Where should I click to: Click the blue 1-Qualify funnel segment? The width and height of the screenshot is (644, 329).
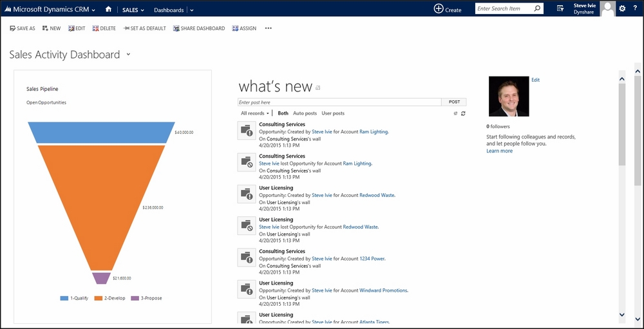[x=101, y=132]
